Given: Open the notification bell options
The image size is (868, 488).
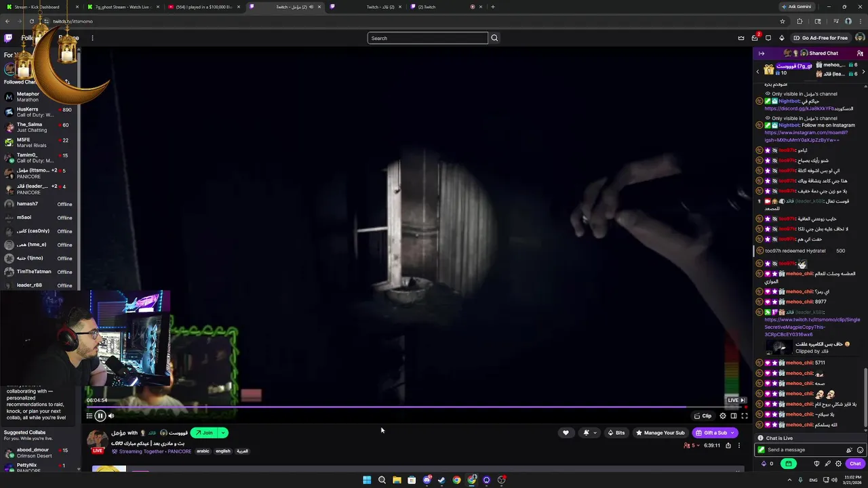Looking at the screenshot, I should [590, 432].
